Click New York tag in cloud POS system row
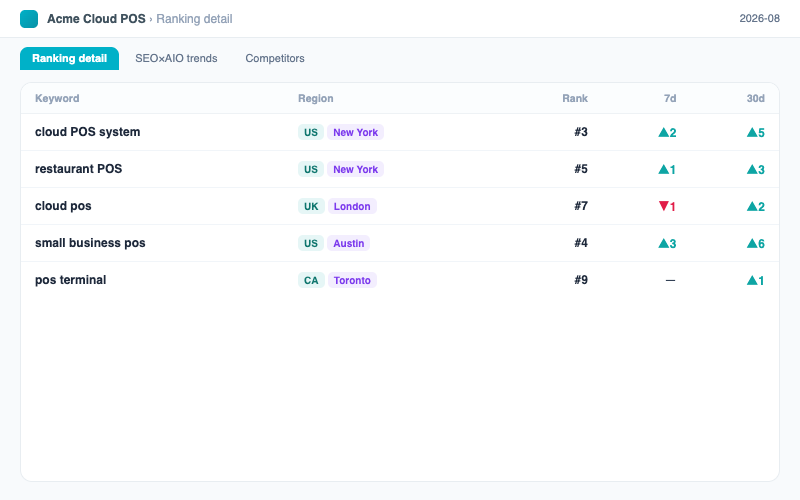Screen dimensions: 800x500 (x=356, y=132)
